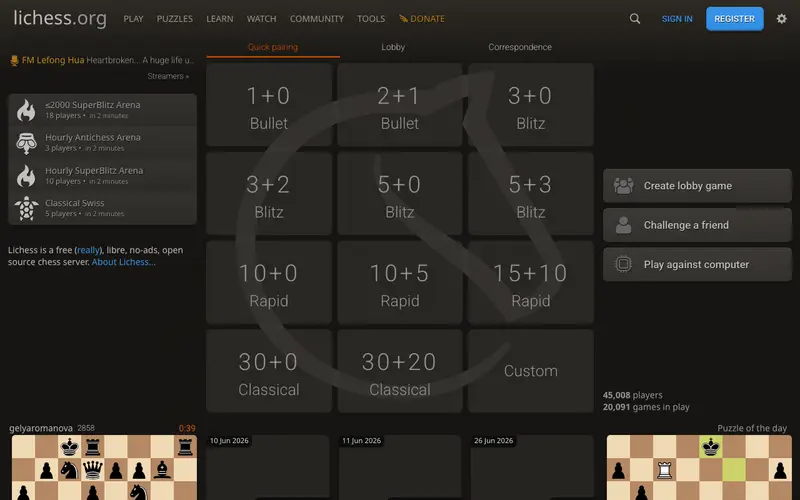Click the REGISTER button
The image size is (800, 500).
pos(735,19)
